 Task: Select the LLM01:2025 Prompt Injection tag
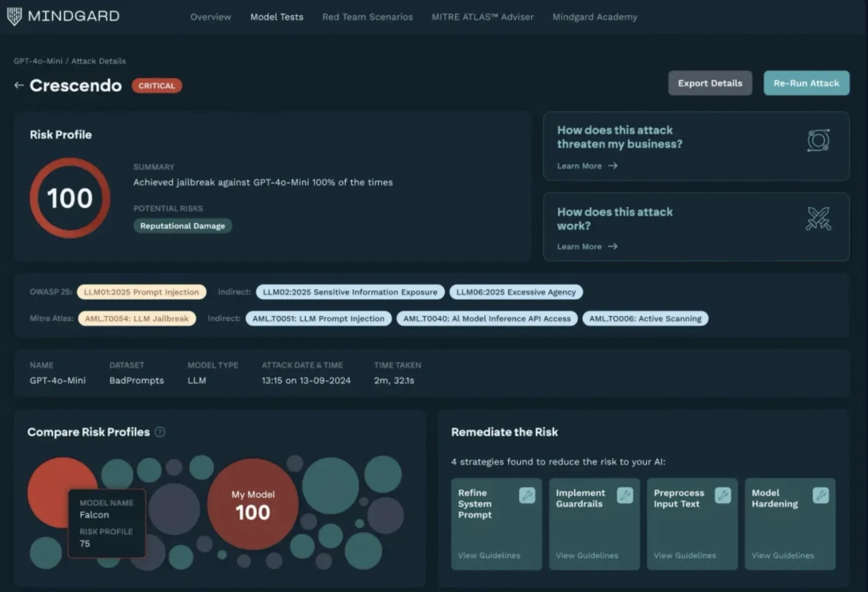[x=141, y=292]
